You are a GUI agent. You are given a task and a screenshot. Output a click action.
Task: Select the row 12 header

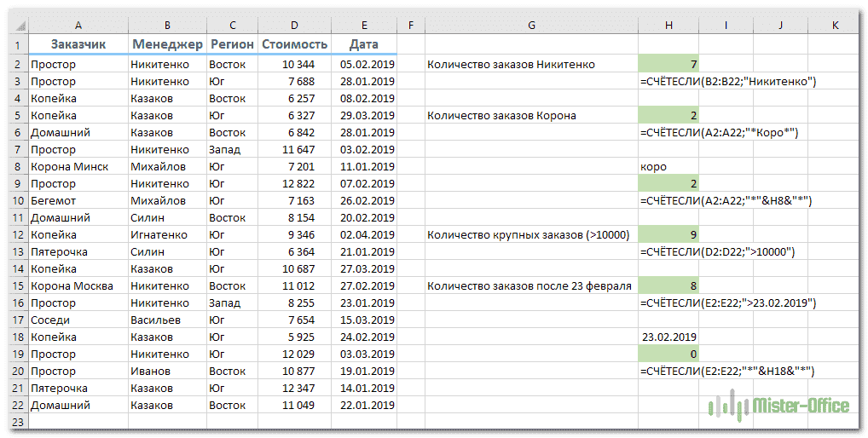[x=18, y=234]
